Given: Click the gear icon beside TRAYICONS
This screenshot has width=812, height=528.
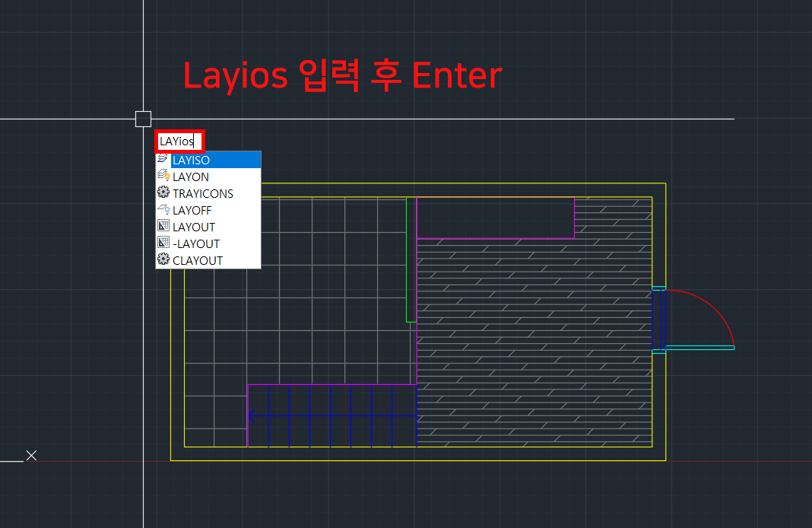Looking at the screenshot, I should click(x=163, y=192).
